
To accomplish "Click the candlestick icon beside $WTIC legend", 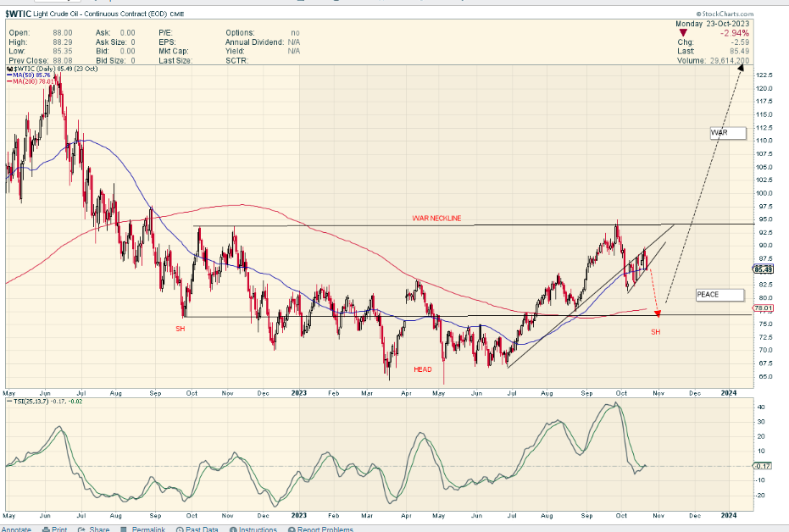I will pos(8,68).
